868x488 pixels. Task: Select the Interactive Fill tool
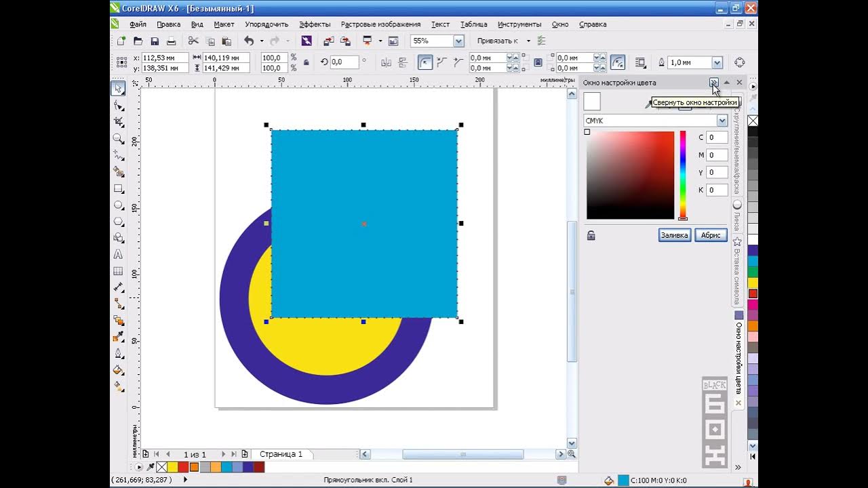click(x=119, y=386)
